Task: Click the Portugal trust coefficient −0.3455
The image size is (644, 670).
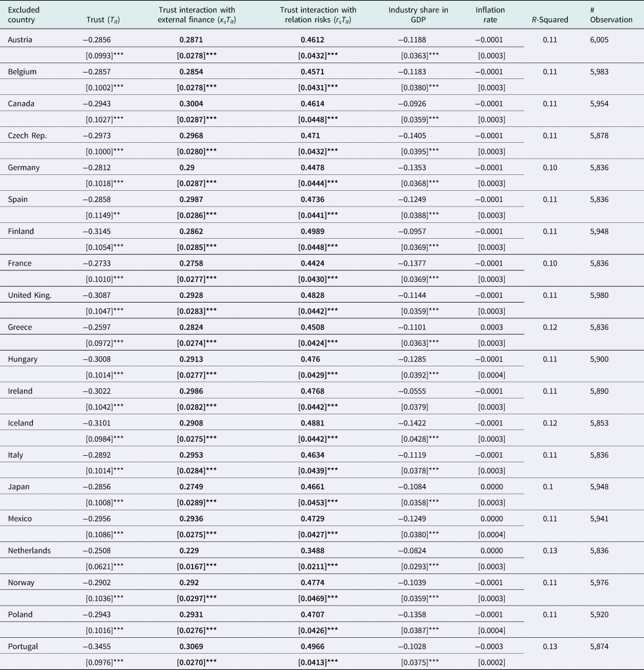Action: (x=97, y=647)
